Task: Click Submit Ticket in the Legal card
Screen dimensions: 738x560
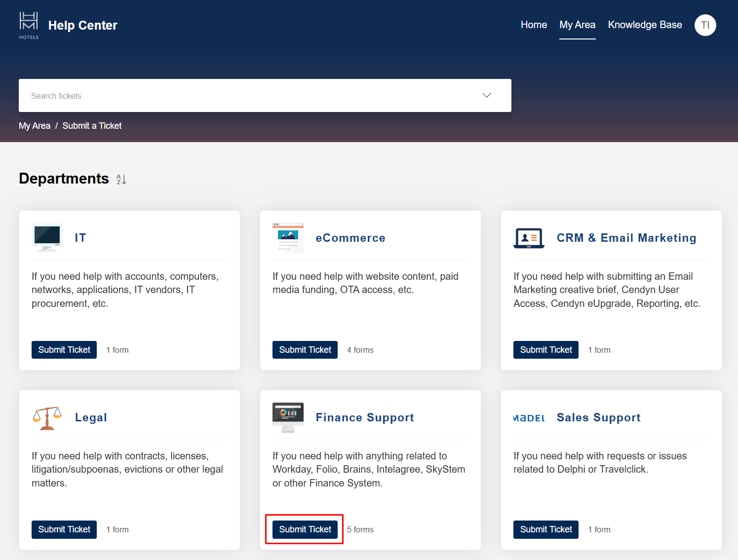Action: click(64, 529)
